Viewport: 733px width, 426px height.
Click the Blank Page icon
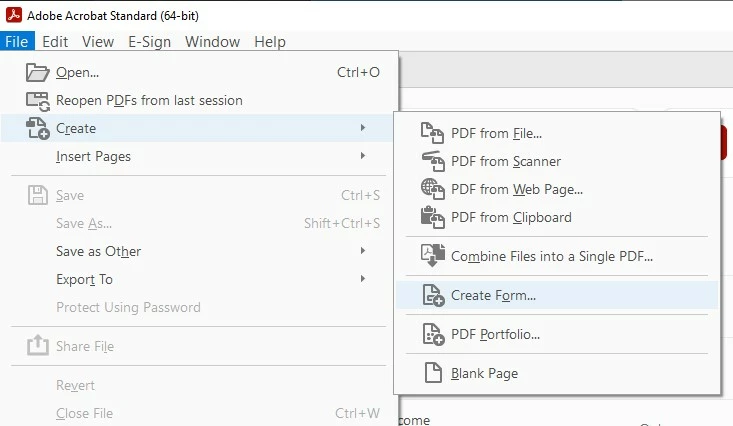pos(433,373)
